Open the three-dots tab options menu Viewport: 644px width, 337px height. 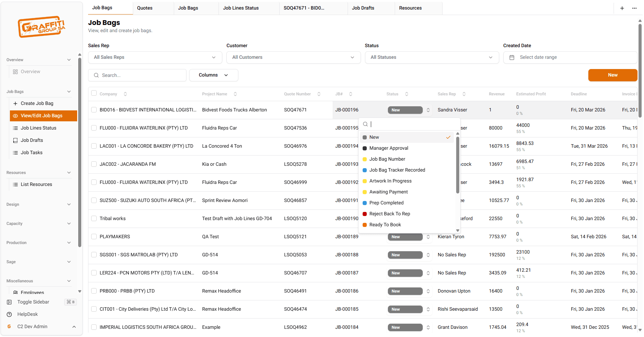point(634,8)
